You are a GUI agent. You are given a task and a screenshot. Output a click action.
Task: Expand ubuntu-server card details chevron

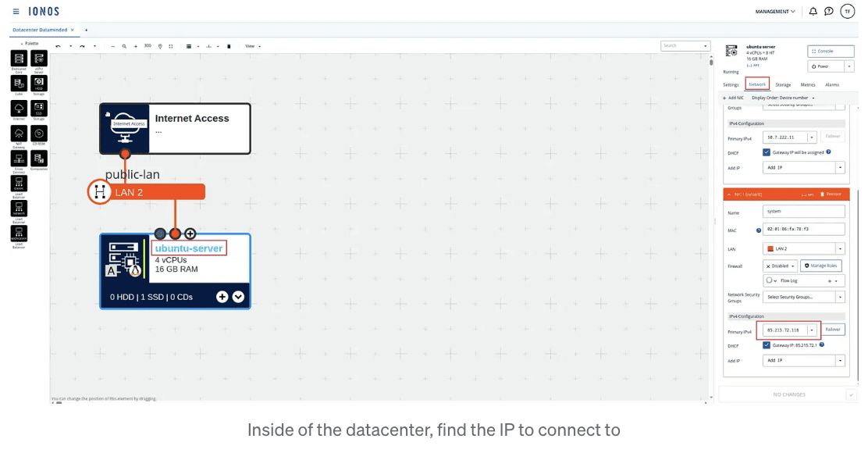pyautogui.click(x=238, y=297)
